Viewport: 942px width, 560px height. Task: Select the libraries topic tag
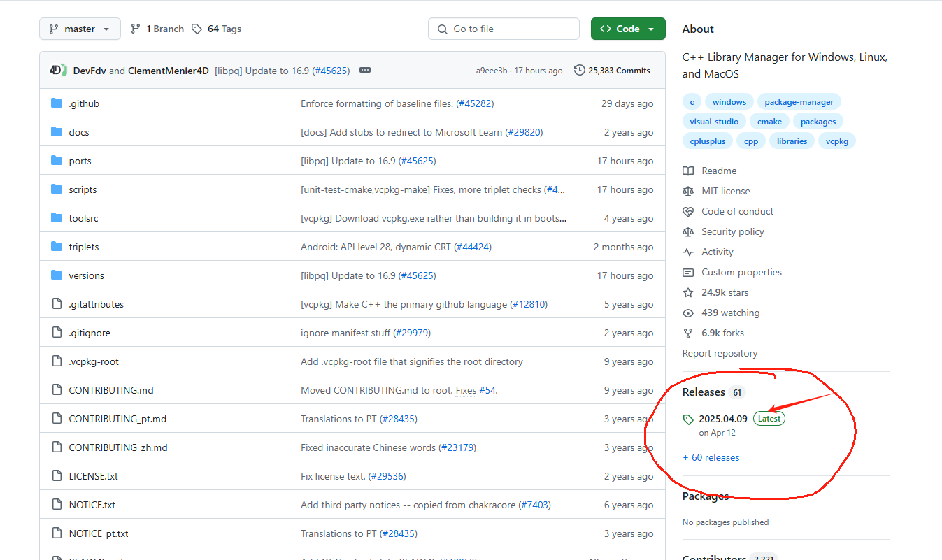click(x=792, y=141)
